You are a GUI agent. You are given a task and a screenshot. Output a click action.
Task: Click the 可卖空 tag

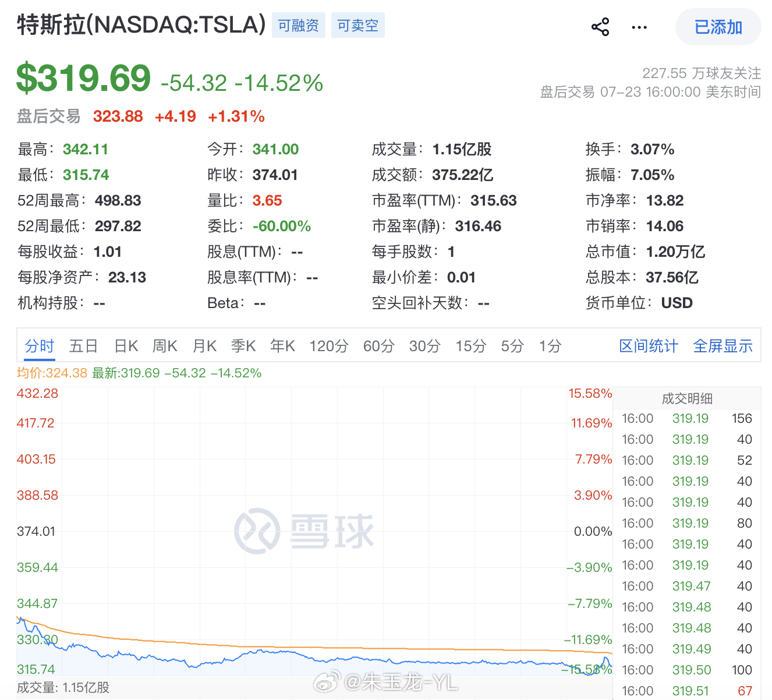click(358, 26)
